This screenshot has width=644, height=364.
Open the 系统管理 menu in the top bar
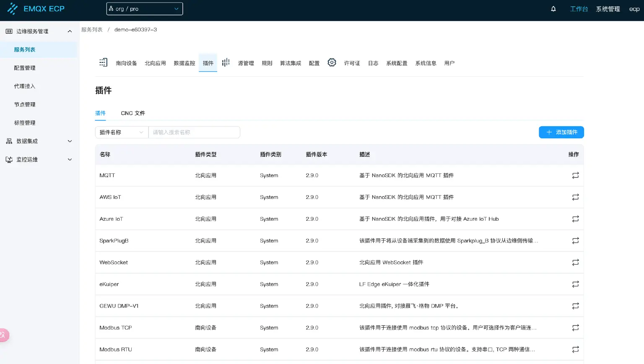pyautogui.click(x=608, y=8)
